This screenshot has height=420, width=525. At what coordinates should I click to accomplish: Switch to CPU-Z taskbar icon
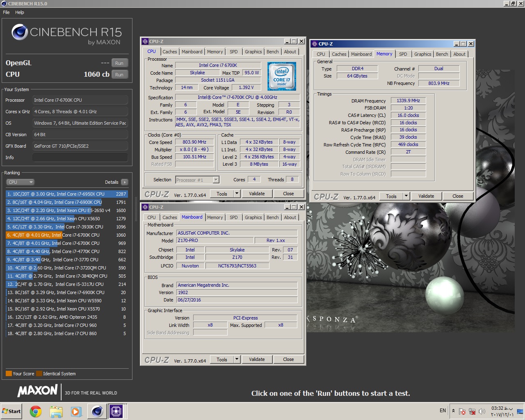click(116, 411)
